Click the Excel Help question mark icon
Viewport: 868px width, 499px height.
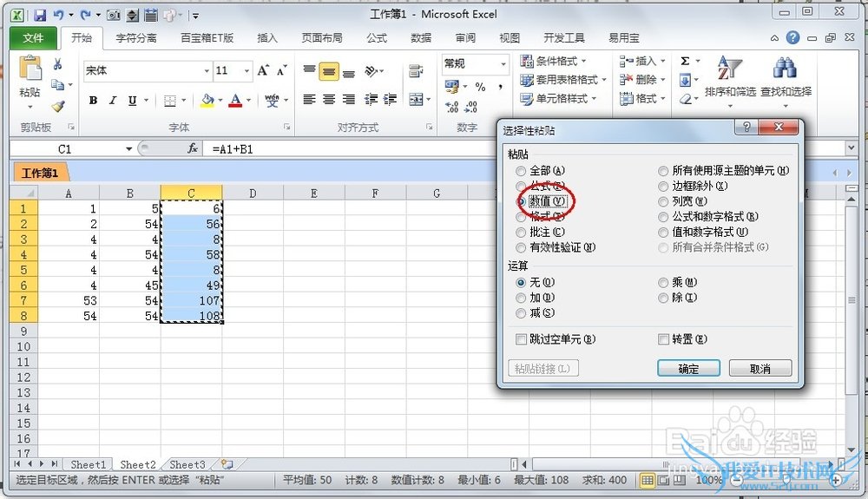coord(792,37)
